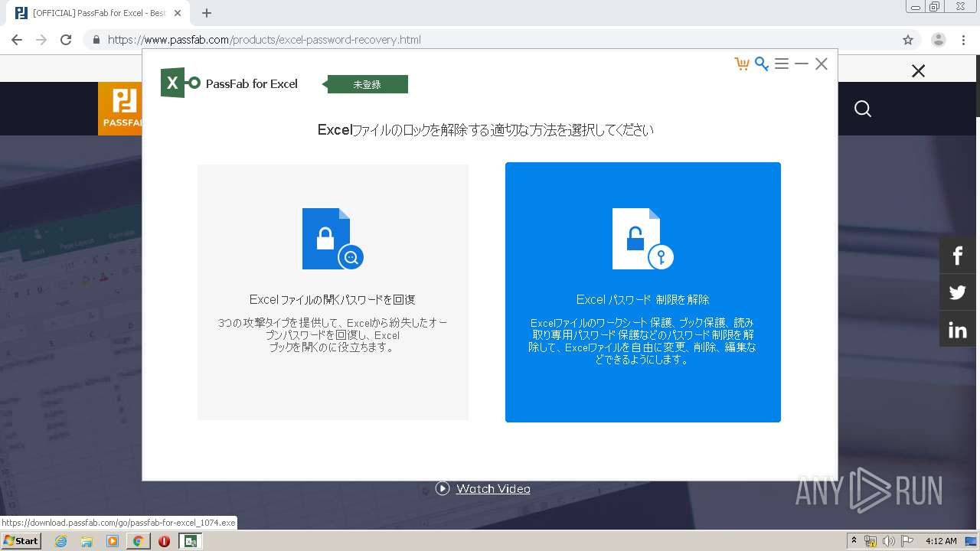Close the PassFab for Excel window
Screen dimensions: 980x551
(822, 64)
